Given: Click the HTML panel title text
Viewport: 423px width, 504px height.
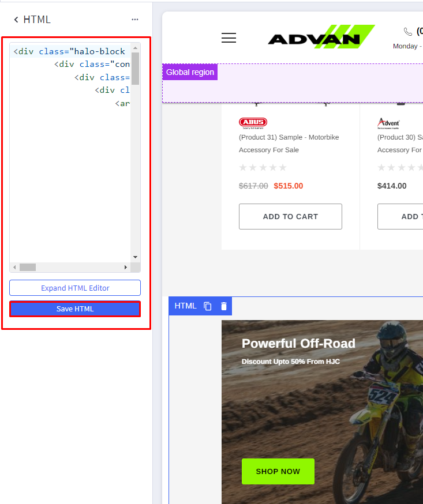Looking at the screenshot, I should coord(37,20).
